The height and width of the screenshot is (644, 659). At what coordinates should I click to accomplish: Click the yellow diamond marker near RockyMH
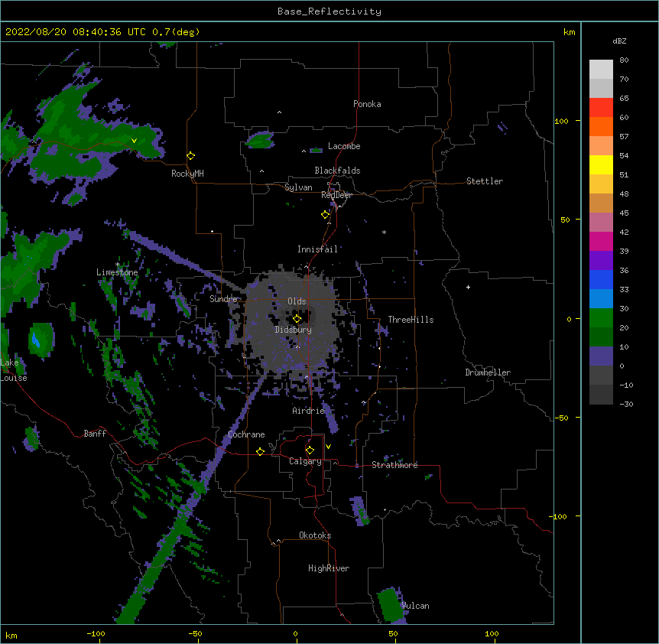point(190,156)
